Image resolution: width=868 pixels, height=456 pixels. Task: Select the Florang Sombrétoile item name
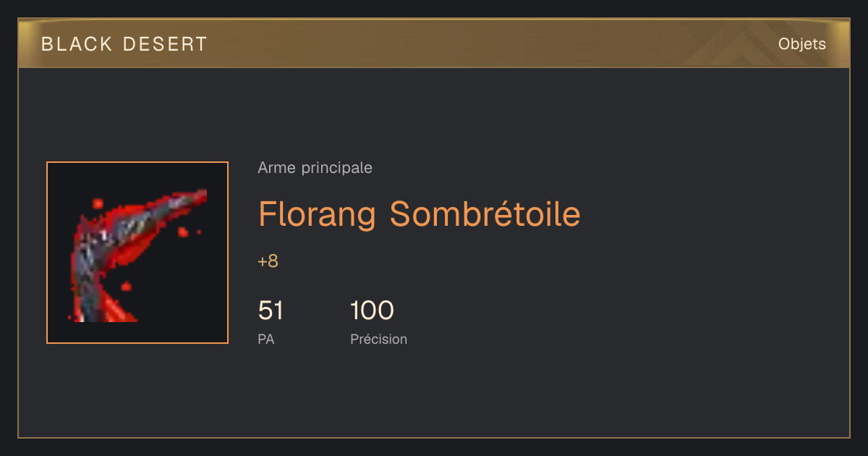pyautogui.click(x=420, y=214)
